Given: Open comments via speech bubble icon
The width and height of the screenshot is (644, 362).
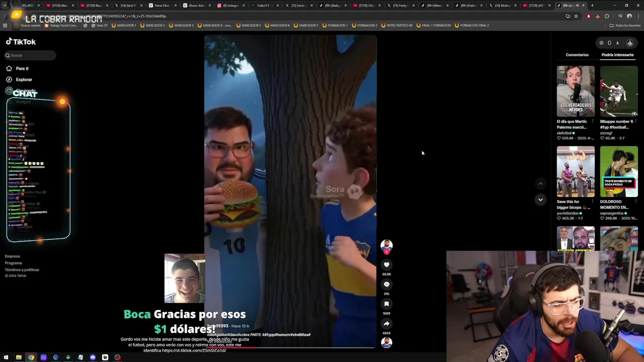Looking at the screenshot, I should coord(386,284).
